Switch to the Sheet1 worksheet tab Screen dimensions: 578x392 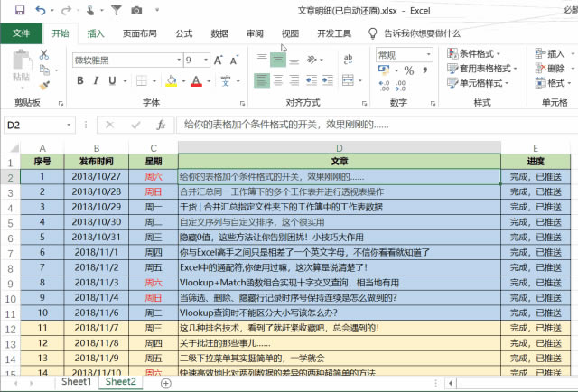76,382
